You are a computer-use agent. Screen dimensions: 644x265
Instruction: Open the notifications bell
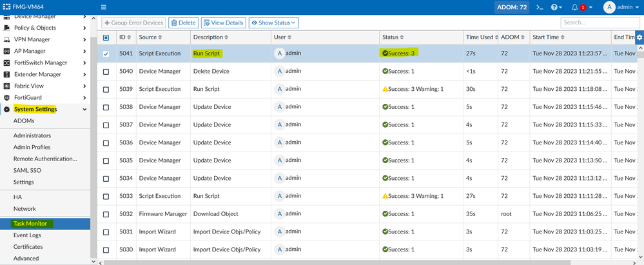click(x=574, y=7)
